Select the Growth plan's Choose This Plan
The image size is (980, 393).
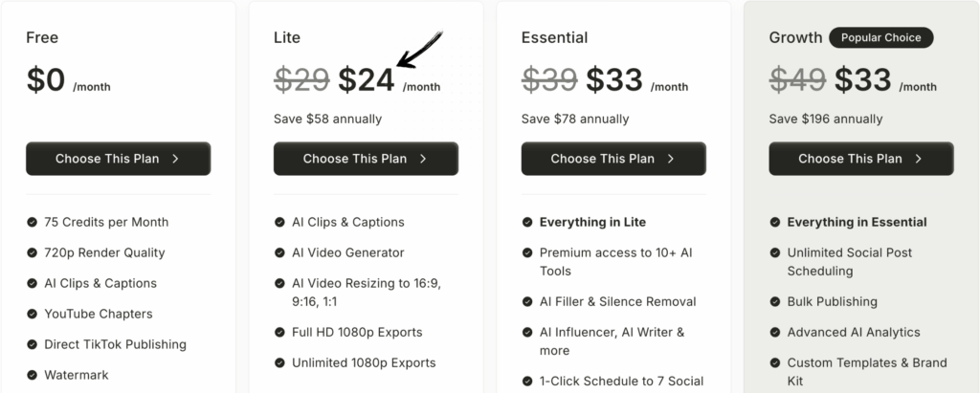point(860,159)
